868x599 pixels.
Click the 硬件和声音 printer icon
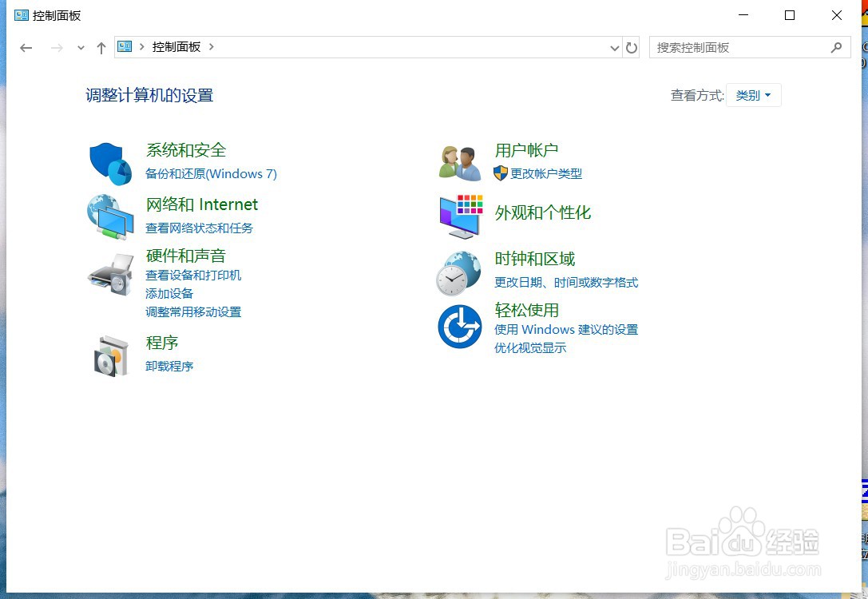coord(109,274)
